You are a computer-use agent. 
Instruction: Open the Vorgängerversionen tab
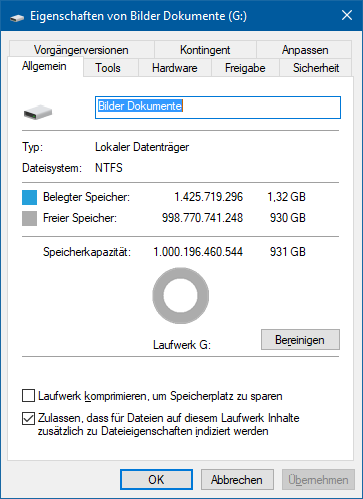point(82,50)
